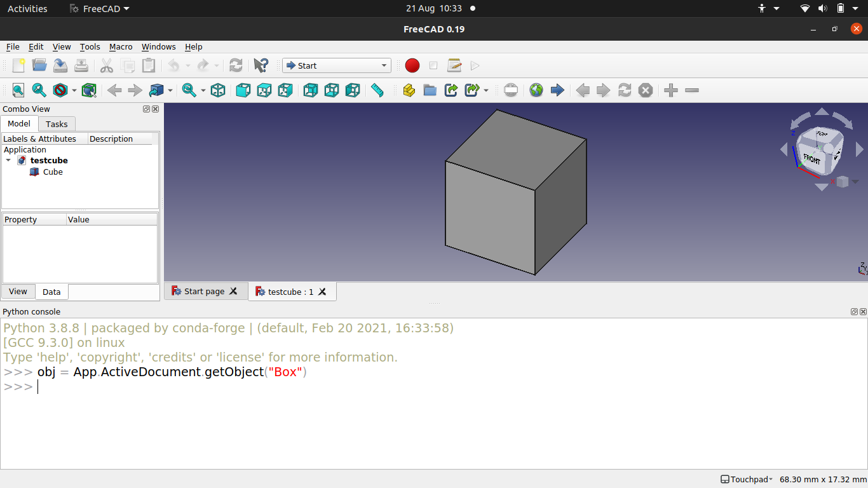Click the Zoom In plus icon
Screen dimensions: 868x488
coord(671,90)
